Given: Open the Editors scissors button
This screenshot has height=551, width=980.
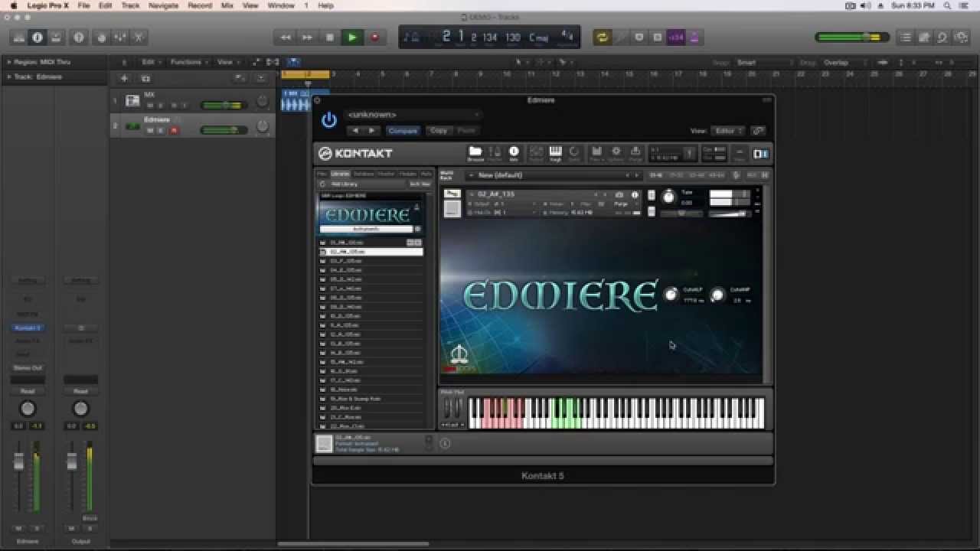Looking at the screenshot, I should pos(139,37).
